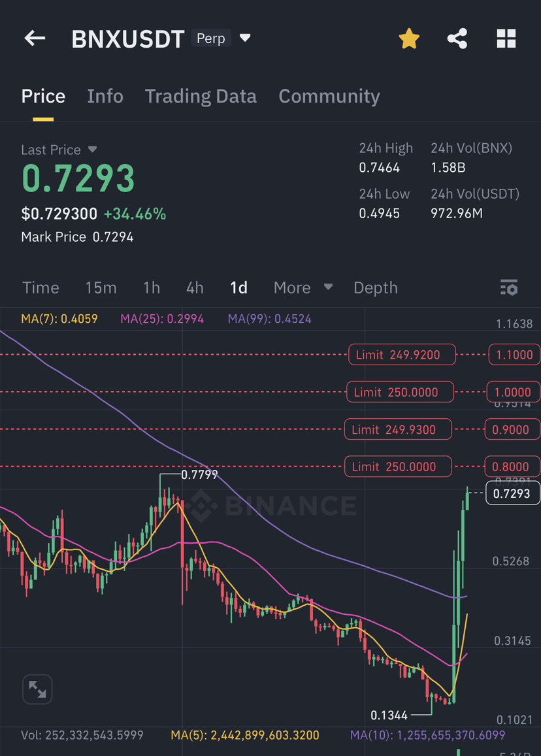Screen dimensions: 541x756
Task: Go back with the left arrow icon
Action: click(35, 38)
